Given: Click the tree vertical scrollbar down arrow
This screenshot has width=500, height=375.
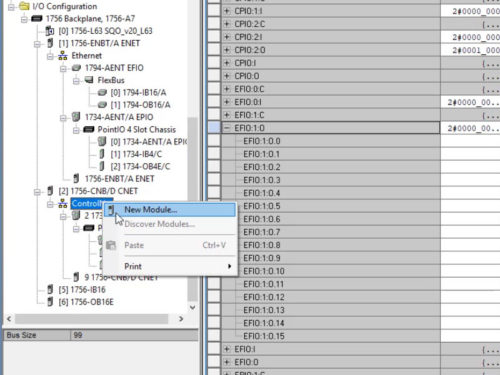Looking at the screenshot, I should tap(193, 307).
